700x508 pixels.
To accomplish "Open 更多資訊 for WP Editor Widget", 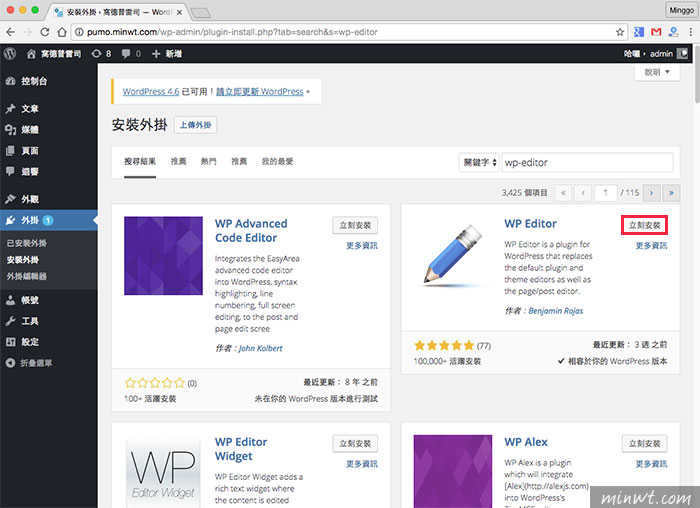I will pos(362,464).
